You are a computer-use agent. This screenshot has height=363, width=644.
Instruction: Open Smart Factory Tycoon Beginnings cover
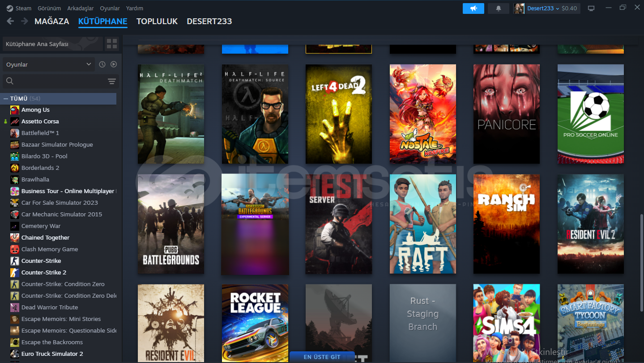pos(591,323)
